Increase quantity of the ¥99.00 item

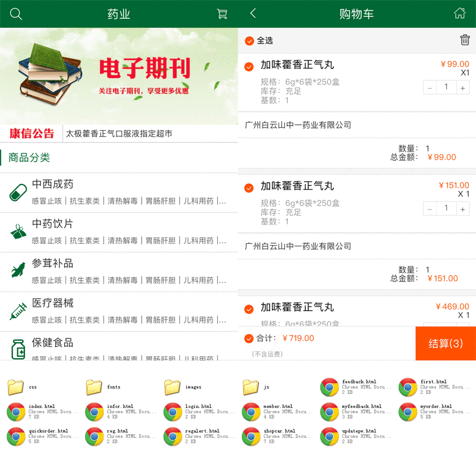(x=462, y=87)
